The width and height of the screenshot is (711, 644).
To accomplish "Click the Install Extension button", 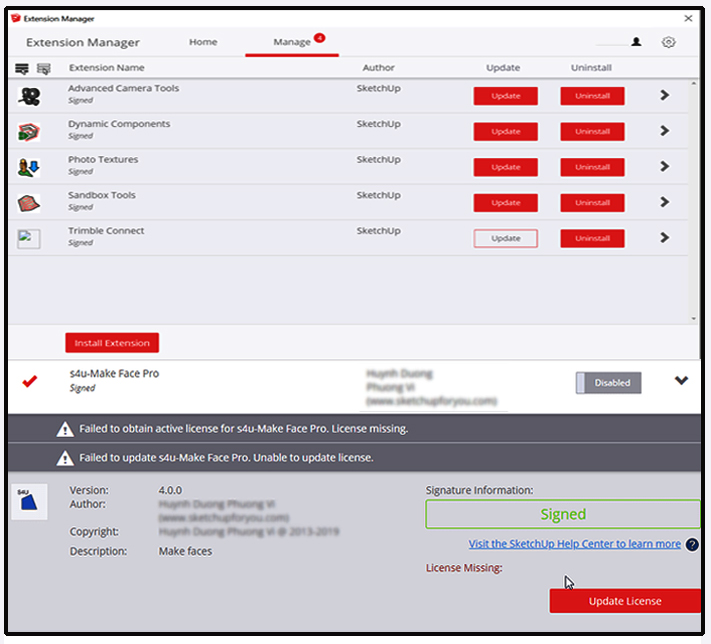I will click(x=112, y=343).
